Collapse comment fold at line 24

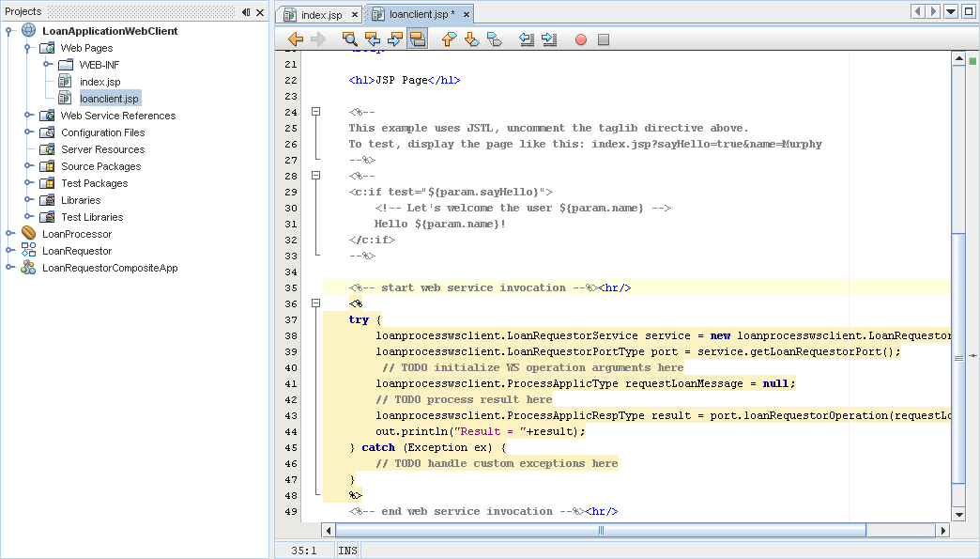point(316,112)
